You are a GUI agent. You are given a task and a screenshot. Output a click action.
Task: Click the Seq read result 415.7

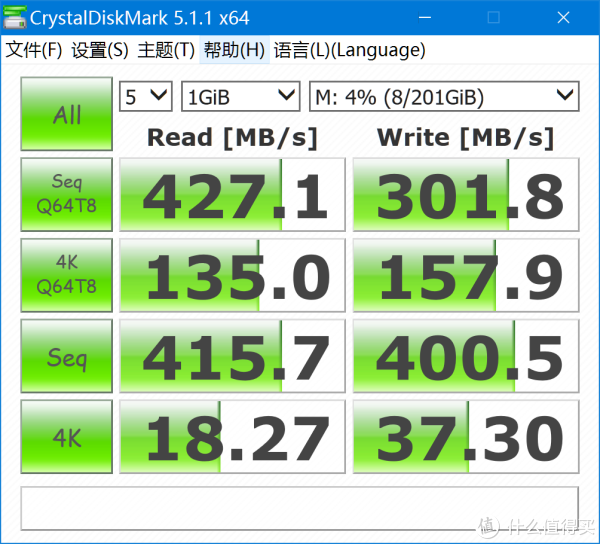pos(232,356)
